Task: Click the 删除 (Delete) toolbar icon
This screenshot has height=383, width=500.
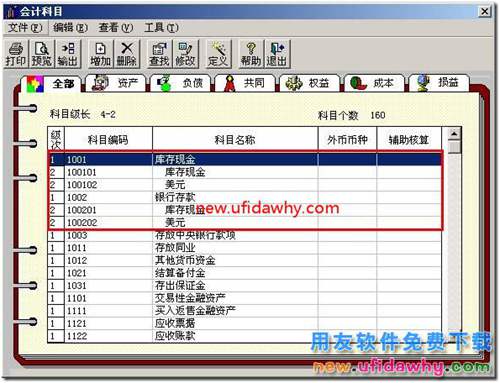Action: [127, 54]
